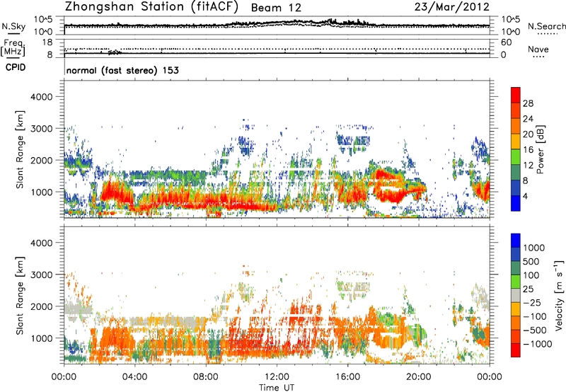Click the 'Power [dB]' color bar title
Image resolution: width=566 pixels, height=392 pixels.
[x=540, y=149]
